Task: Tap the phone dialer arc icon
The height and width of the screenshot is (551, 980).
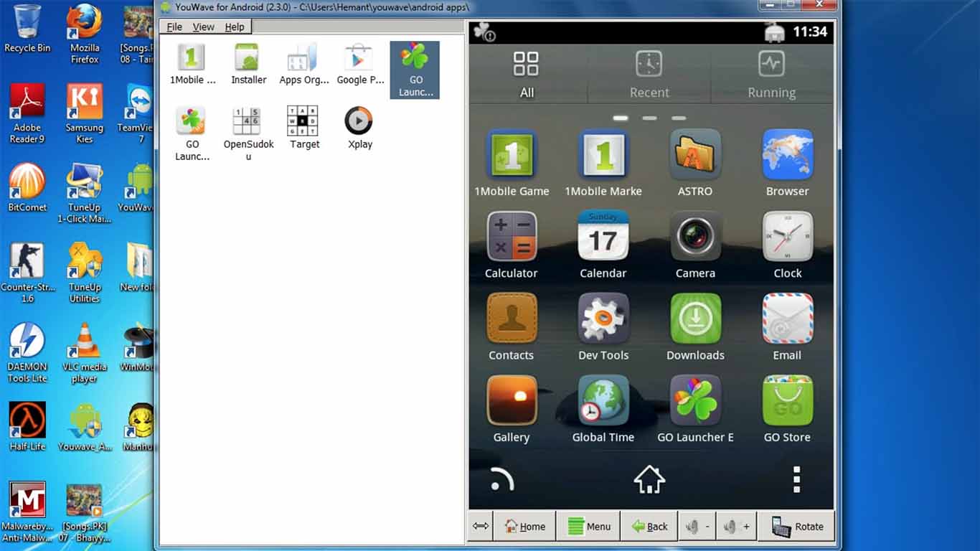Action: coord(501,479)
